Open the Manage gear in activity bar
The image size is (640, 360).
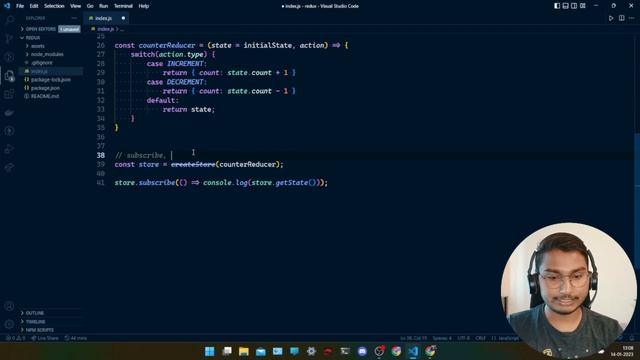[x=9, y=324]
